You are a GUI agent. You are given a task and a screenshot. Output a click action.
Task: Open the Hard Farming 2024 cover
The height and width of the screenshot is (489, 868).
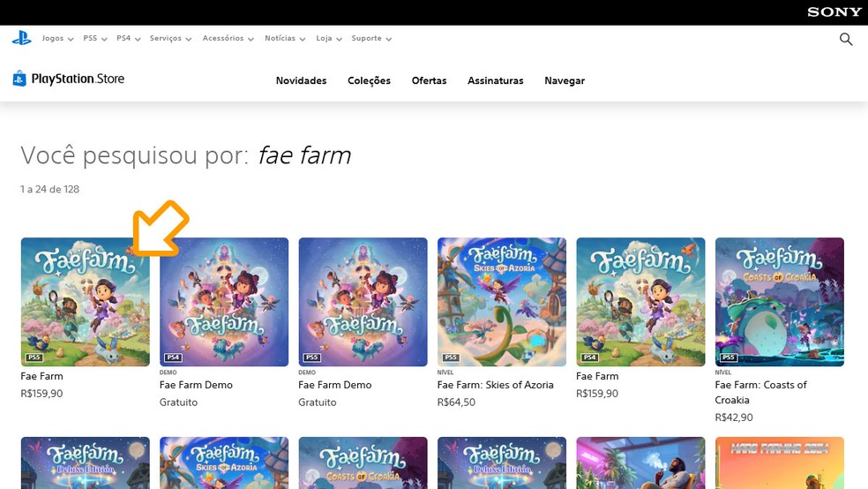click(x=780, y=463)
